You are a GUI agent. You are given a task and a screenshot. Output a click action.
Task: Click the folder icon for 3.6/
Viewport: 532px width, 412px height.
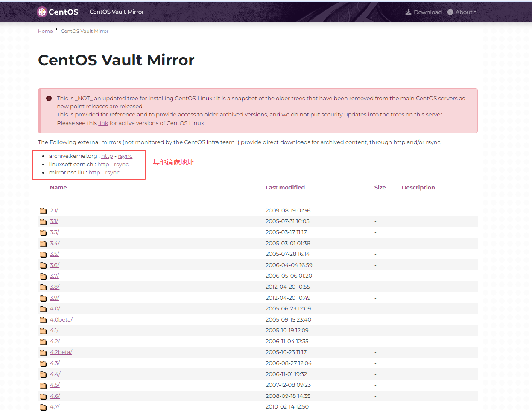43,265
